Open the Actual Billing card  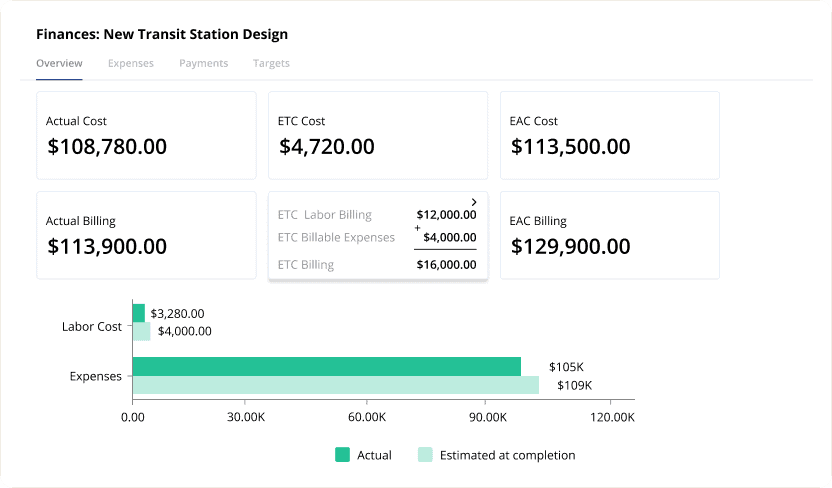coord(146,235)
